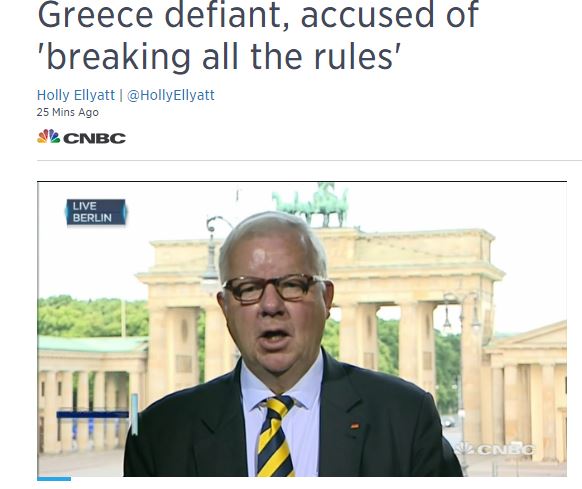Click the green quadriga statue atop the gate

[311, 204]
